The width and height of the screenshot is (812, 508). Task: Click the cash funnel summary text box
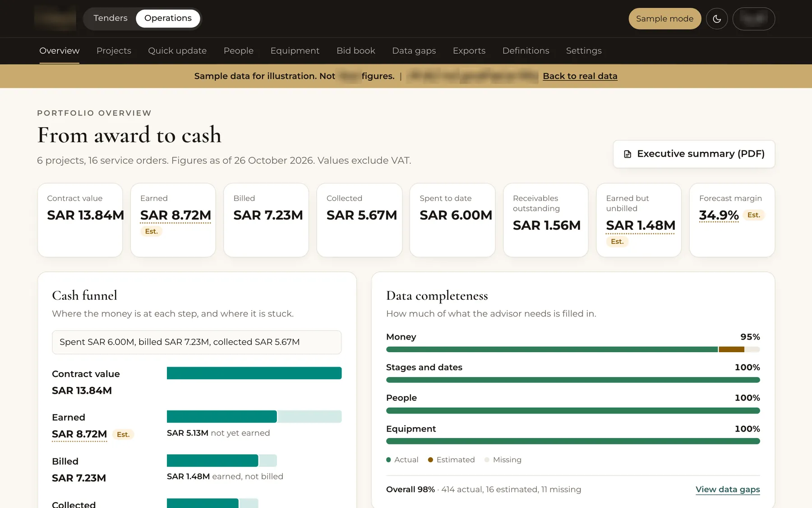(x=197, y=342)
